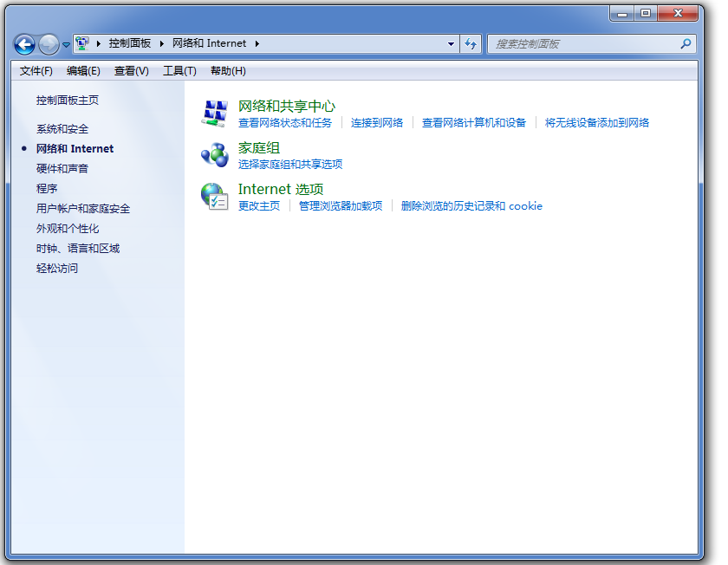Open the 帮助(H) menu
This screenshot has width=728, height=565.
coord(228,71)
